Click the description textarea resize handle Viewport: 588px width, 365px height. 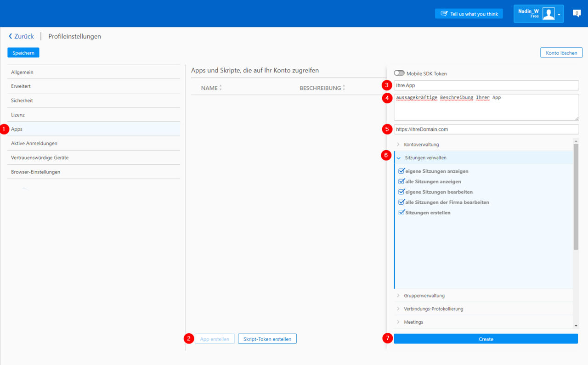coord(576,118)
